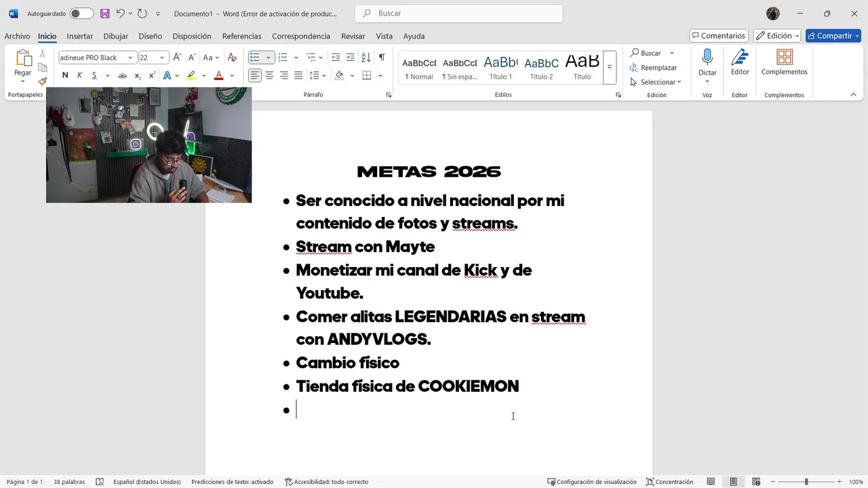
Task: Open line spacing dropdown
Action: pyautogui.click(x=317, y=75)
